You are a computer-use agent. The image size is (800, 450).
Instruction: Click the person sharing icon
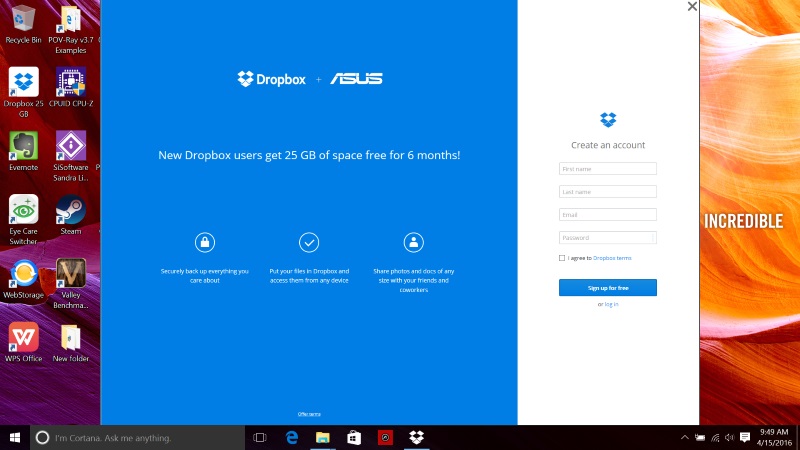(x=414, y=242)
